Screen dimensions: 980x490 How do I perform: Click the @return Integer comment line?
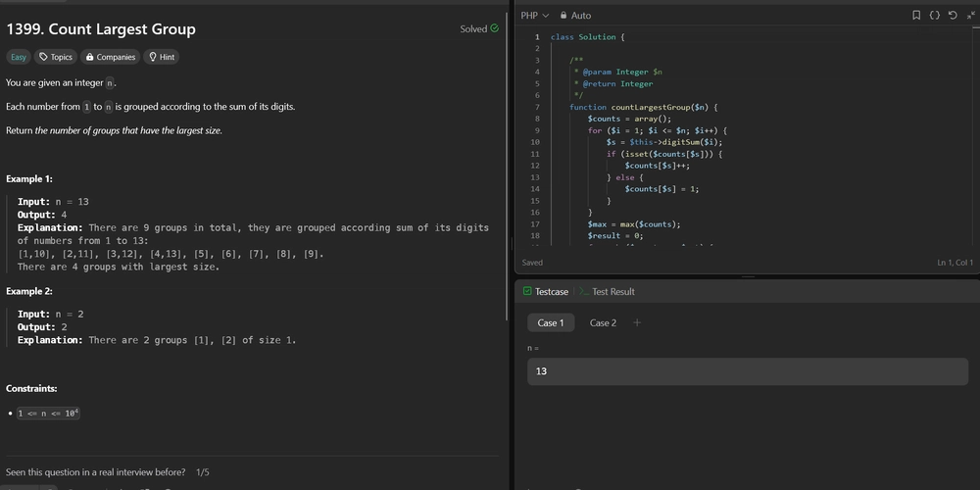click(613, 83)
